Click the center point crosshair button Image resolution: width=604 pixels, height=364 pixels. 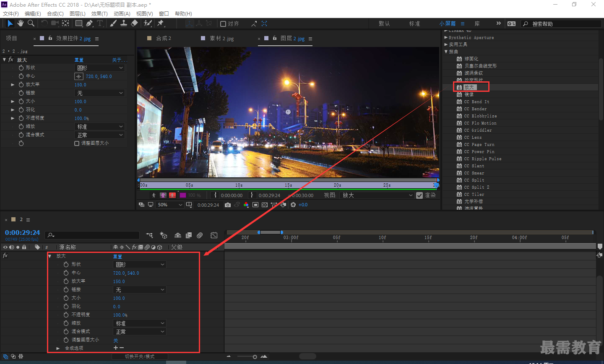point(78,76)
